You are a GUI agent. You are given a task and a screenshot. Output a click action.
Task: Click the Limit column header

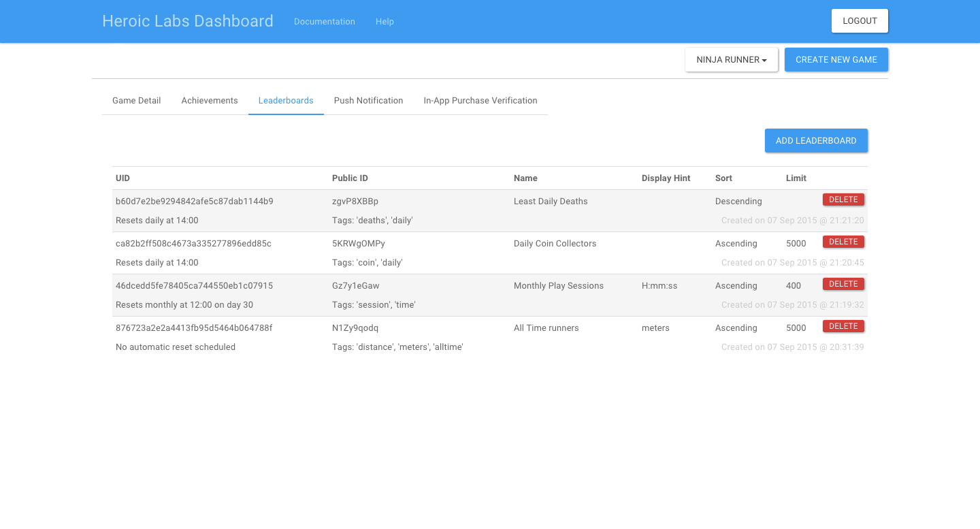click(796, 178)
